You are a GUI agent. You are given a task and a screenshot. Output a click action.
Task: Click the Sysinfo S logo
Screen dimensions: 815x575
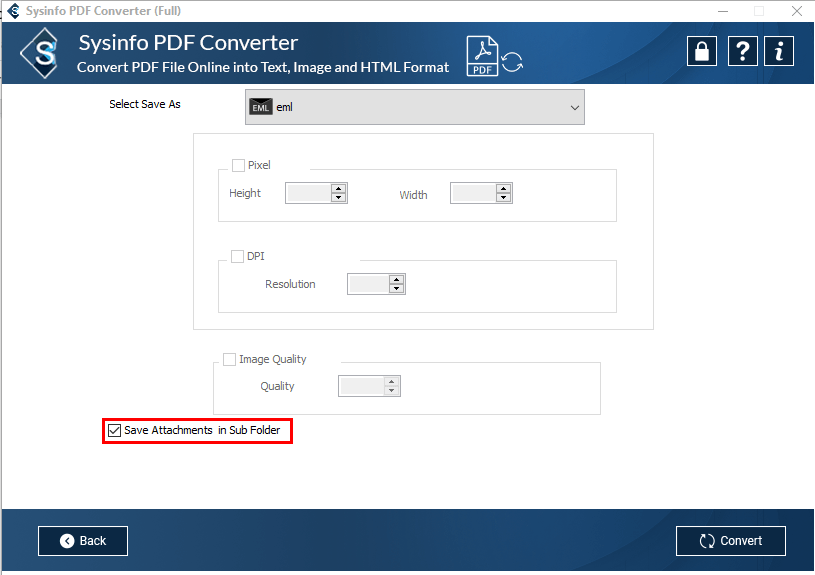pyautogui.click(x=41, y=53)
